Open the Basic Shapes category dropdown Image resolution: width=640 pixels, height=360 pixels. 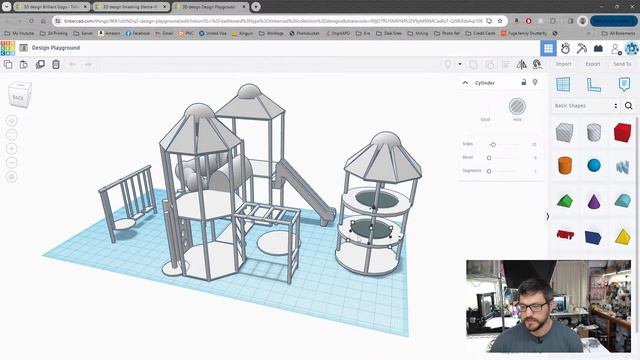[x=586, y=106]
